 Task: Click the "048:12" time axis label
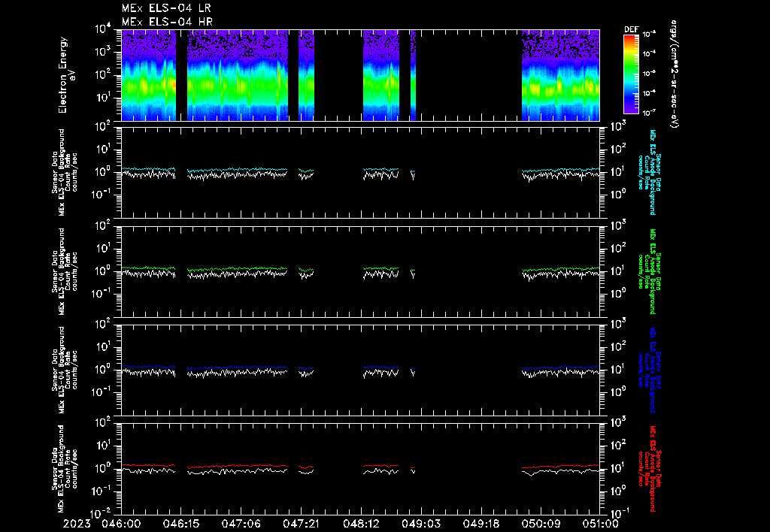tap(361, 524)
